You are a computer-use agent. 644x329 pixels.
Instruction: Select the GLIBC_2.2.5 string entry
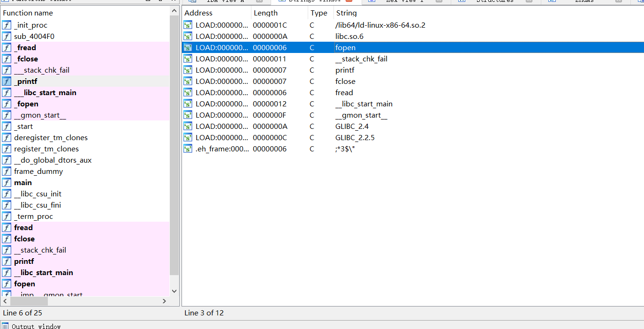355,138
